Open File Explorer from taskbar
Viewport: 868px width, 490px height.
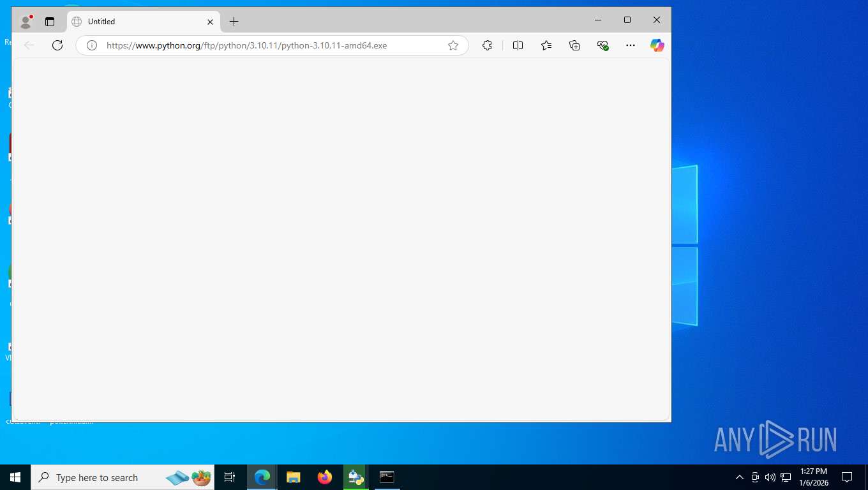(x=293, y=477)
